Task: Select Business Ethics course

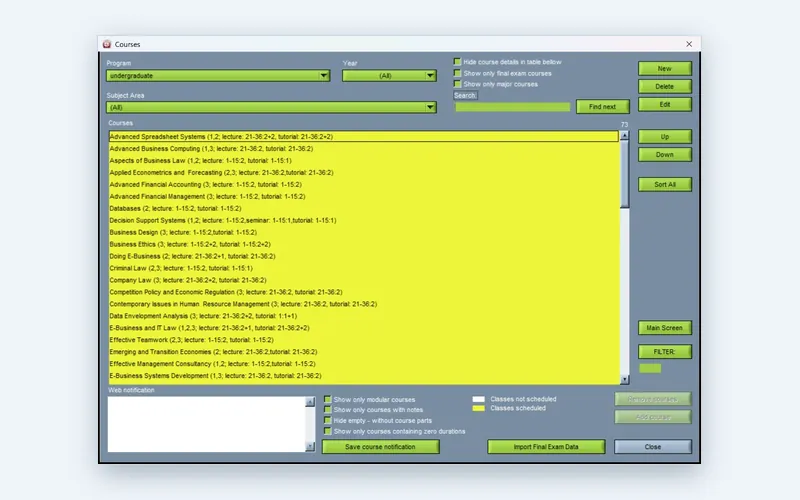Action: [x=364, y=244]
